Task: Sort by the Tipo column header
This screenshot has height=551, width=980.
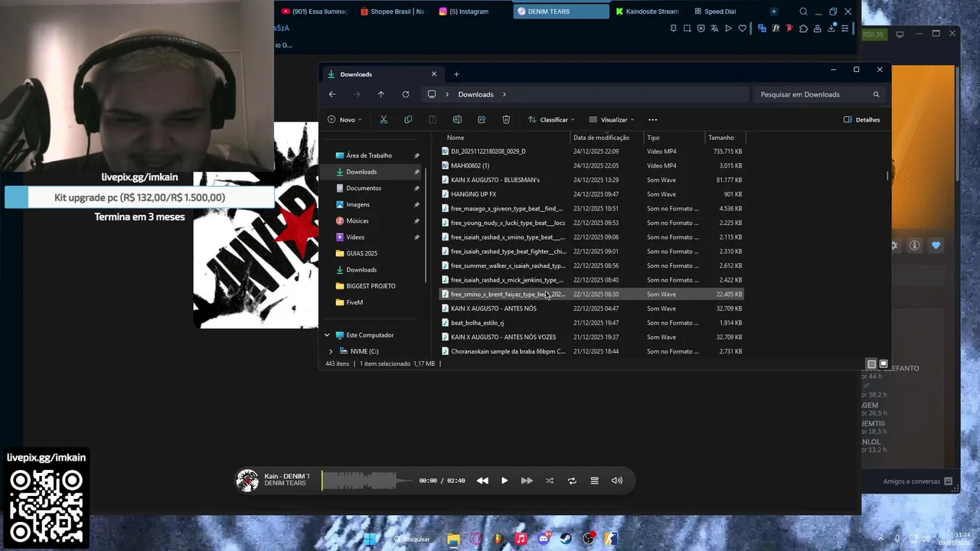Action: [x=674, y=138]
